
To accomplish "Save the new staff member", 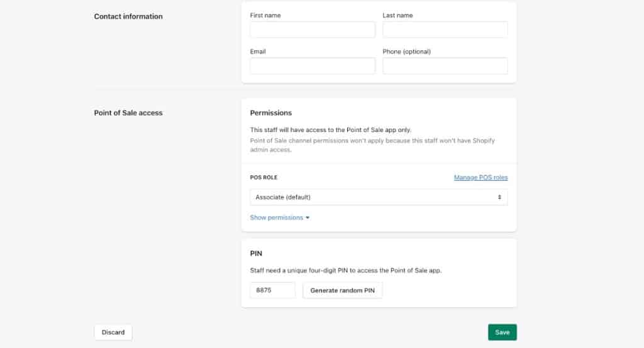I will (x=502, y=332).
